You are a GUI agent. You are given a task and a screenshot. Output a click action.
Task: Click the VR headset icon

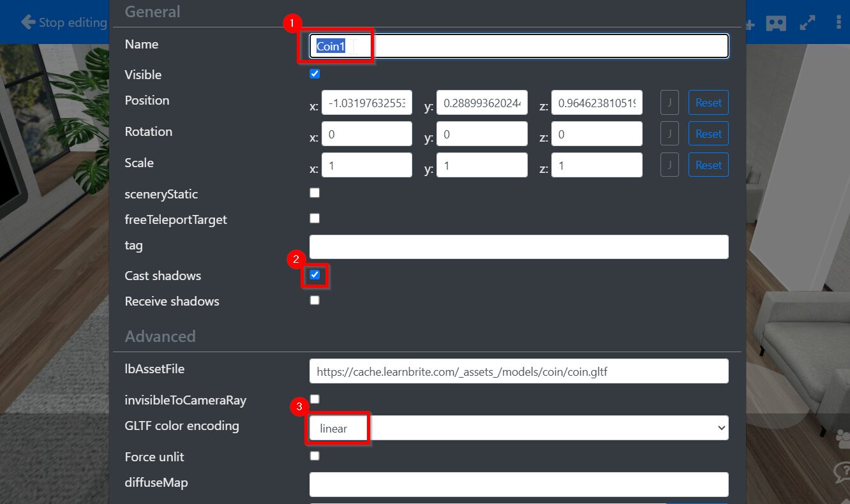pyautogui.click(x=776, y=23)
